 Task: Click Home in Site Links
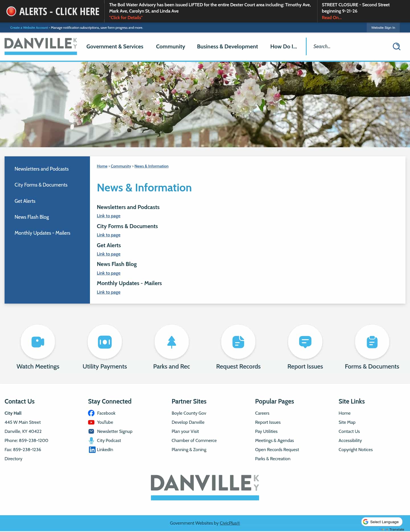pos(345,413)
